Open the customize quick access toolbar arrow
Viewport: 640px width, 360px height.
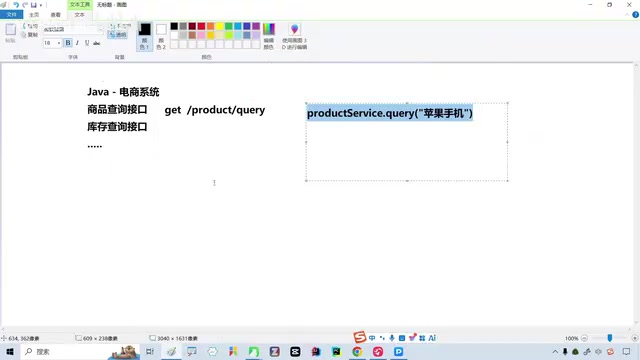[41, 5]
